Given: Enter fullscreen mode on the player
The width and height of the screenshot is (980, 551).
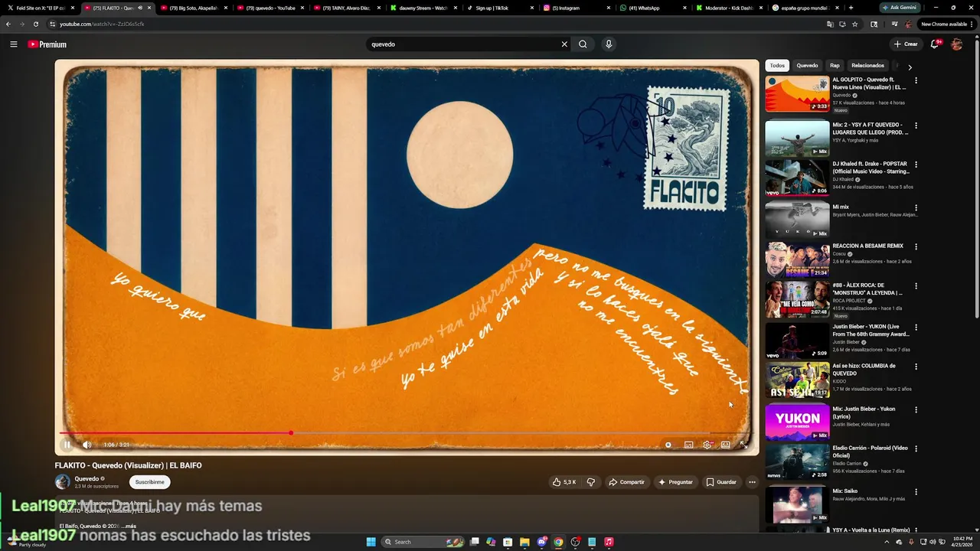Looking at the screenshot, I should (743, 445).
